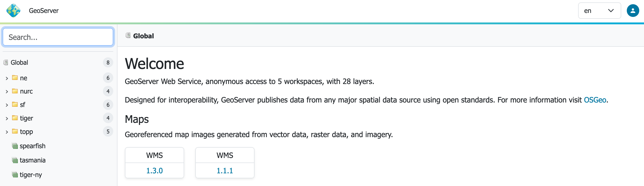Image resolution: width=644 pixels, height=186 pixels.
Task: Click the nurc workspace folder icon
Action: [15, 91]
